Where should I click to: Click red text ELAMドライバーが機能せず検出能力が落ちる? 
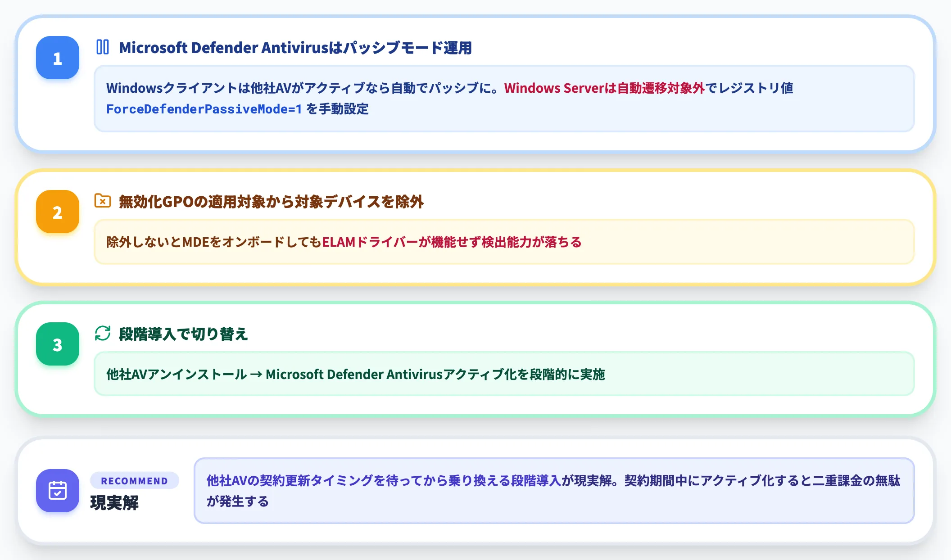(x=452, y=242)
